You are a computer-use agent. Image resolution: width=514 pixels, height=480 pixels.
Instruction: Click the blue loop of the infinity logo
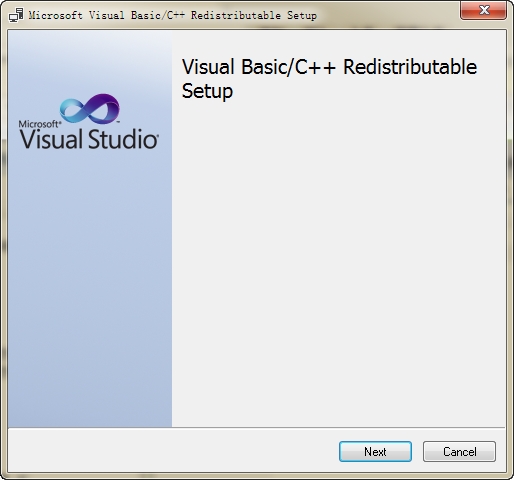(x=75, y=111)
